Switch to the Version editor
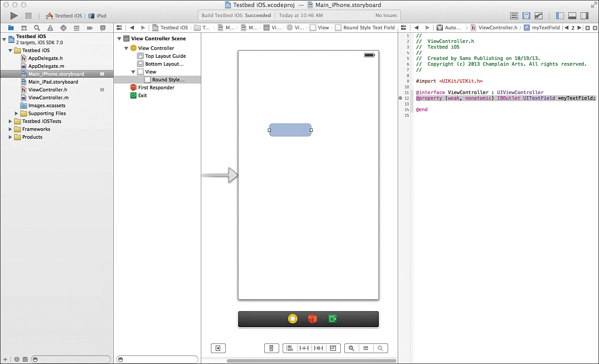Image resolution: width=599 pixels, height=364 pixels. 539,16
